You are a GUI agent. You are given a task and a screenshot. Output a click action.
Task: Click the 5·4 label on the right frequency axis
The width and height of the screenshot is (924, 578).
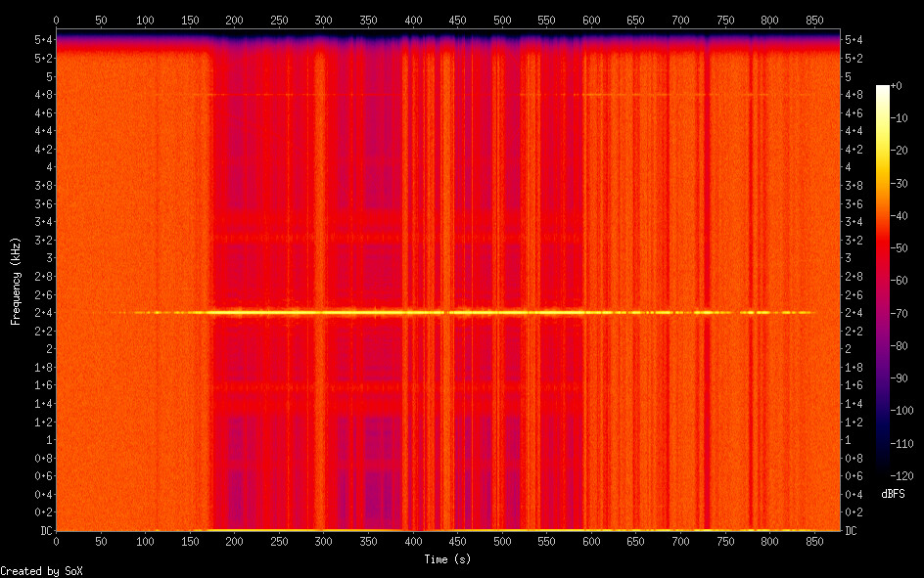click(853, 40)
